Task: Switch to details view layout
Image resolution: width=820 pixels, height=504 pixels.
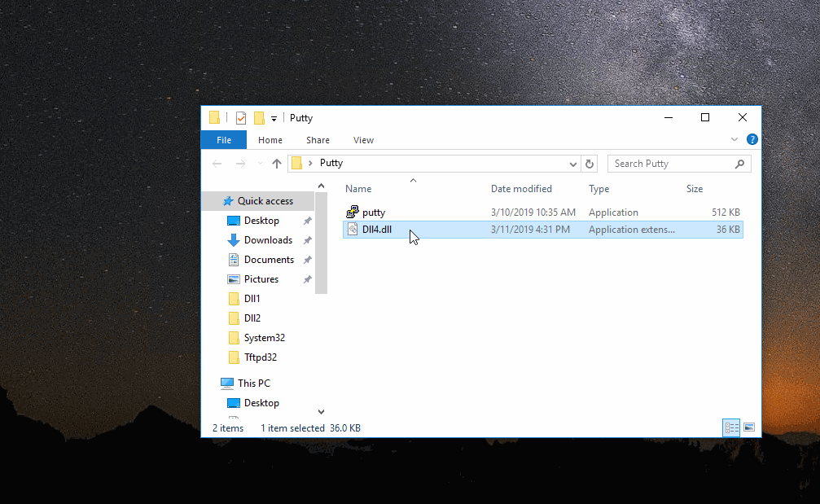Action: pos(730,427)
